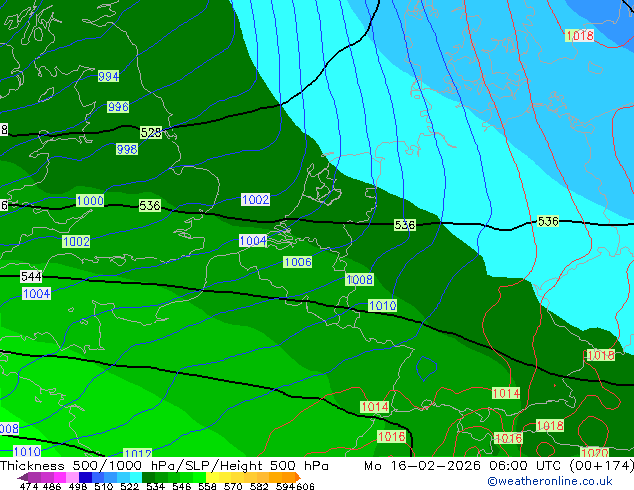This screenshot has height=490, width=634.
Task: Click the 544 height contour label
Action: 31,277
